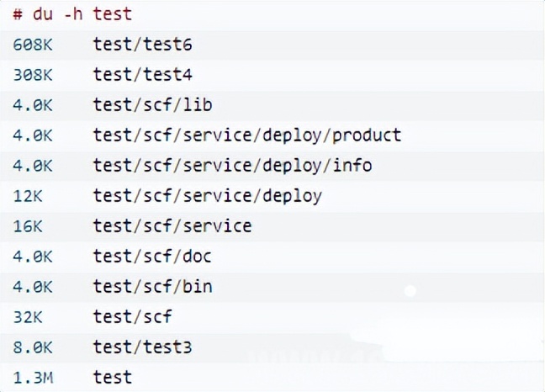
Task: Click the "du -h test" command line
Action: [x=72, y=15]
